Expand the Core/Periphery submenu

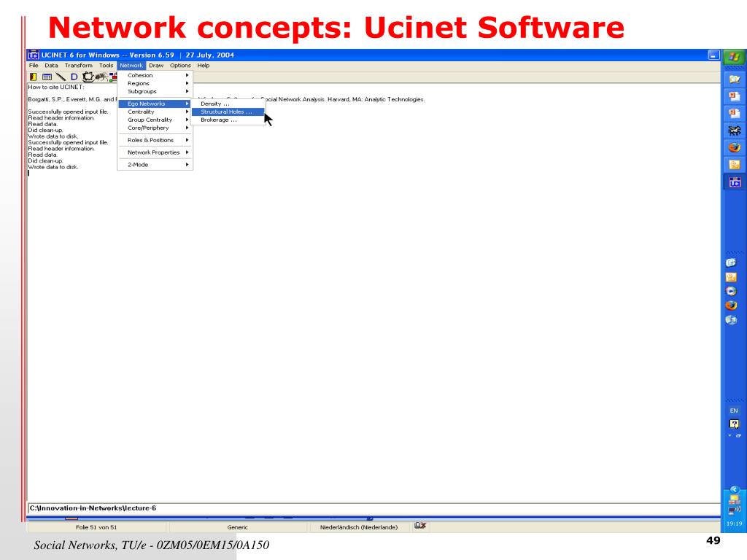[x=155, y=128]
